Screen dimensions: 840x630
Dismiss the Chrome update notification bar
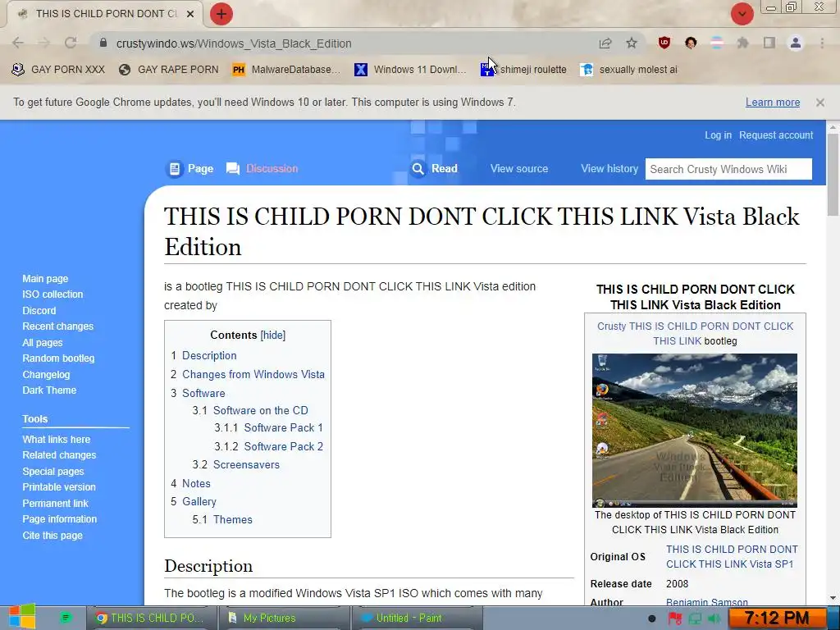coord(819,103)
